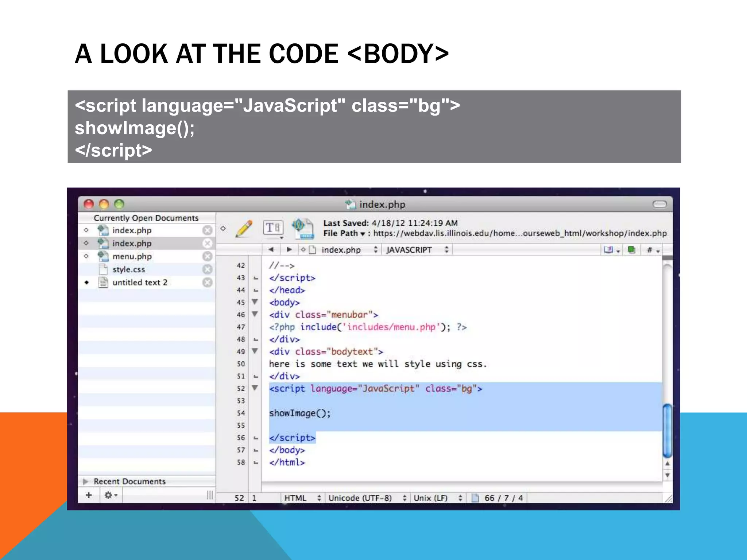Click the green counterpart file icon
The image size is (747, 560).
(x=631, y=250)
